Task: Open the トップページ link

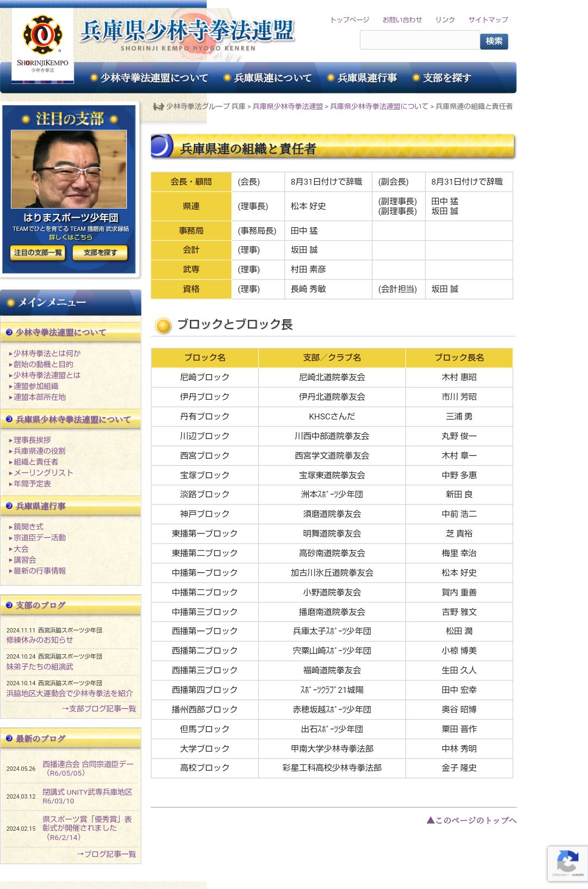Action: (x=350, y=20)
